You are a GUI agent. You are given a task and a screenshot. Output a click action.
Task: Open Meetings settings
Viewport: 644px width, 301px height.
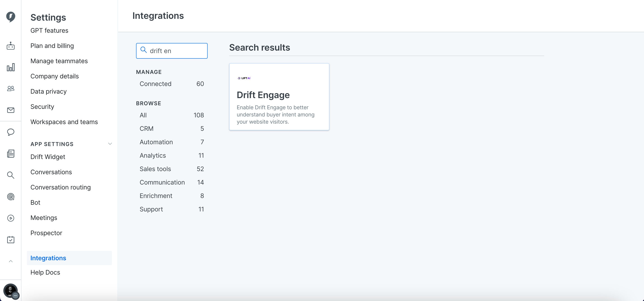click(x=44, y=218)
